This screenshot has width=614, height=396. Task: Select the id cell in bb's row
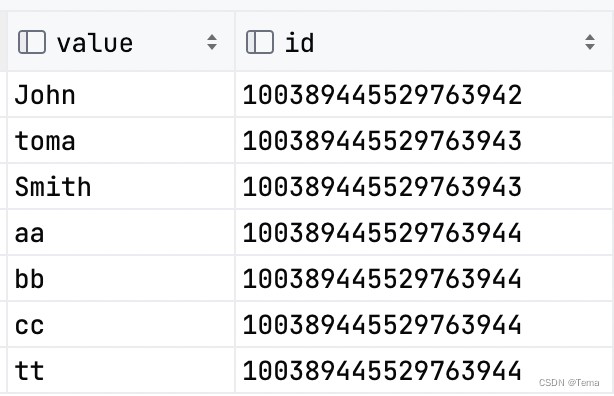[x=424, y=278]
